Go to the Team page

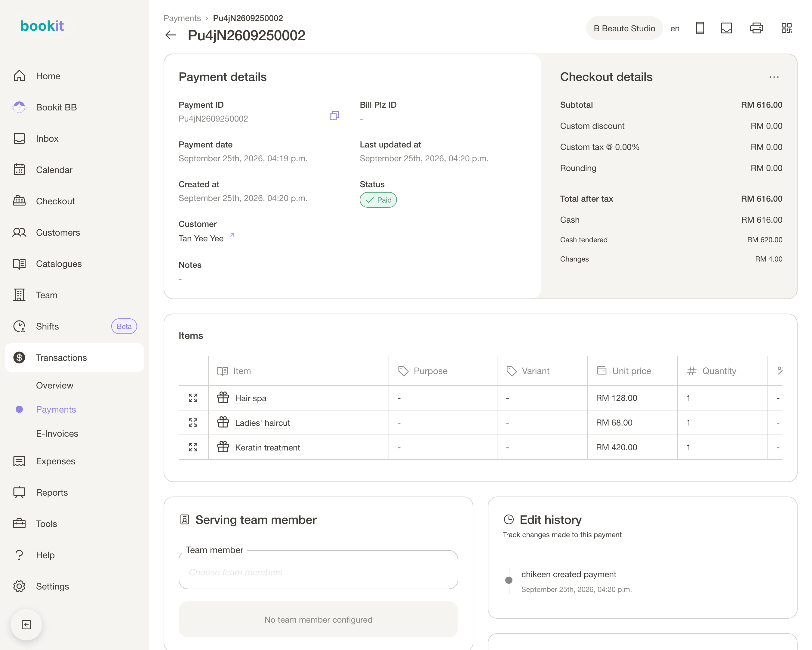75,295
